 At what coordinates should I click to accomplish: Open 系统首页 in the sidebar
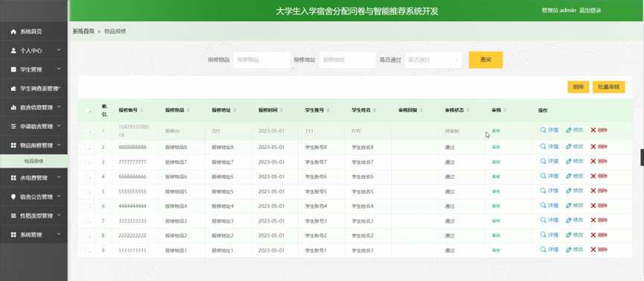pyautogui.click(x=34, y=32)
